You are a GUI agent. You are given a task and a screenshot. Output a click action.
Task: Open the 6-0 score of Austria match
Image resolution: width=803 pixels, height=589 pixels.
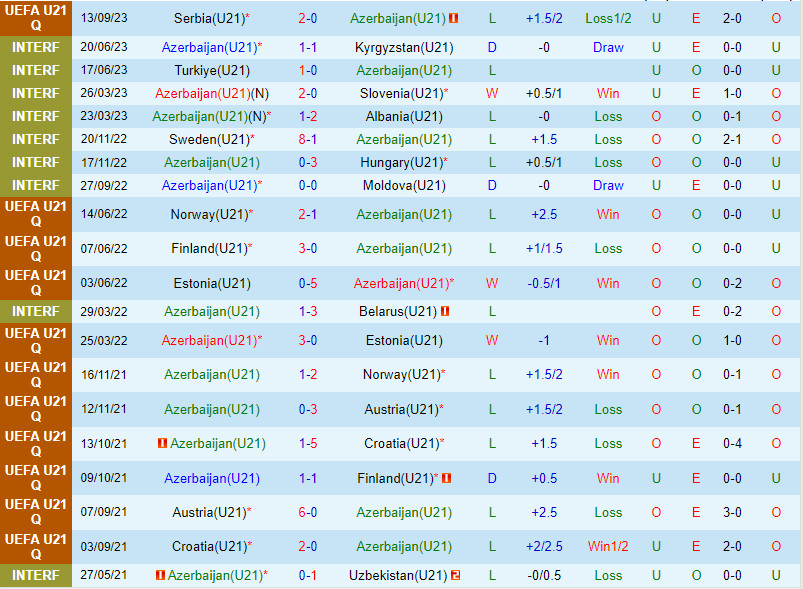click(308, 512)
